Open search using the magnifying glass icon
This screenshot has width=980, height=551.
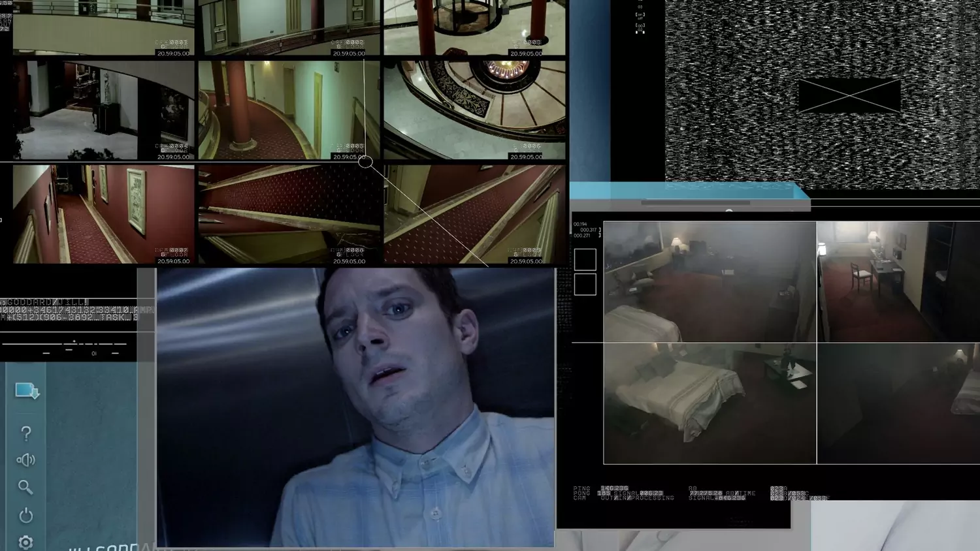pyautogui.click(x=25, y=487)
